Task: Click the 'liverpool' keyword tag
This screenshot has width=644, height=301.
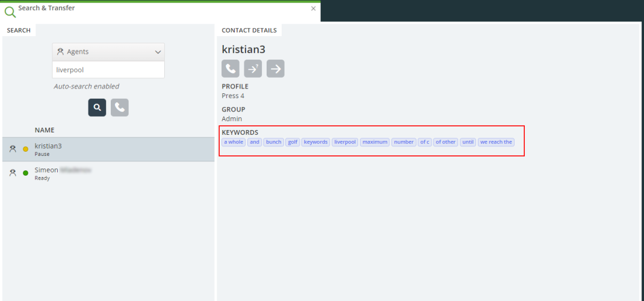Action: click(x=345, y=142)
